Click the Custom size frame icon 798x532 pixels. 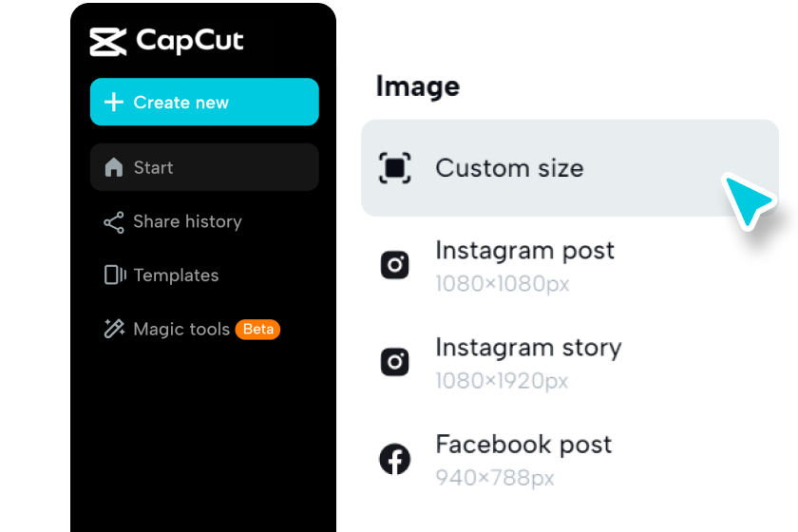395,168
